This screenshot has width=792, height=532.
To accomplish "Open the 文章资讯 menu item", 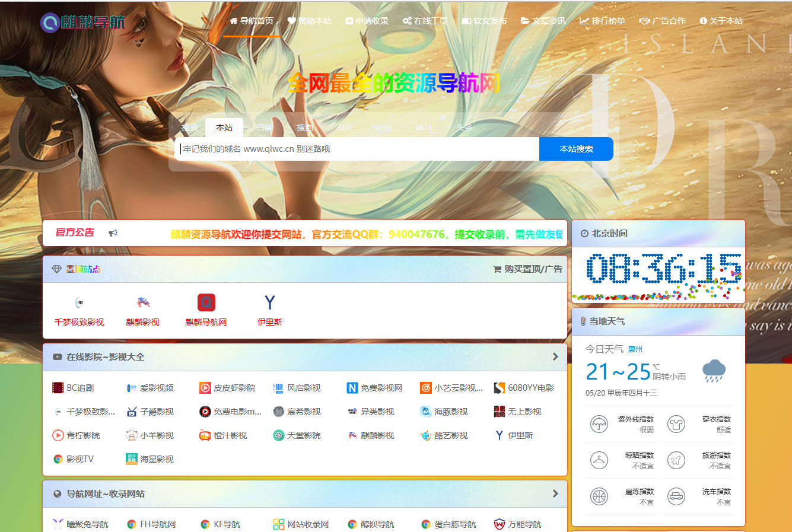I will pos(543,21).
